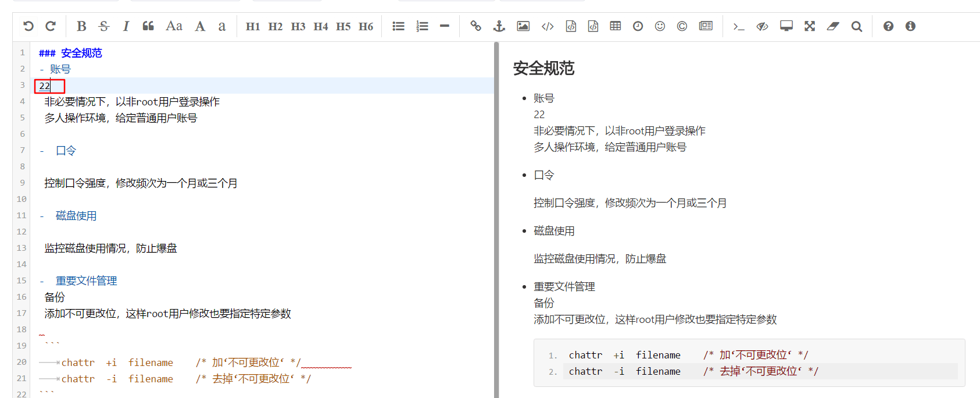The width and height of the screenshot is (980, 398).
Task: Apply Heading 1 style
Action: 253,26
